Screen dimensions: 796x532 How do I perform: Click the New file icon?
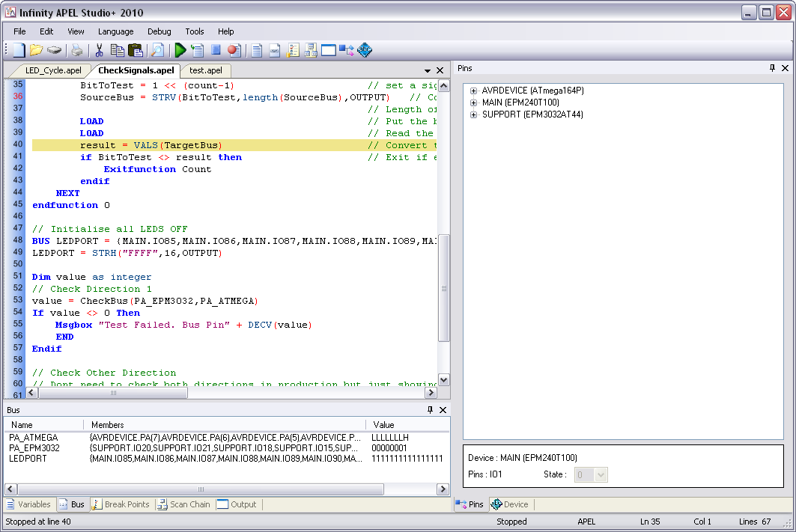[18, 51]
